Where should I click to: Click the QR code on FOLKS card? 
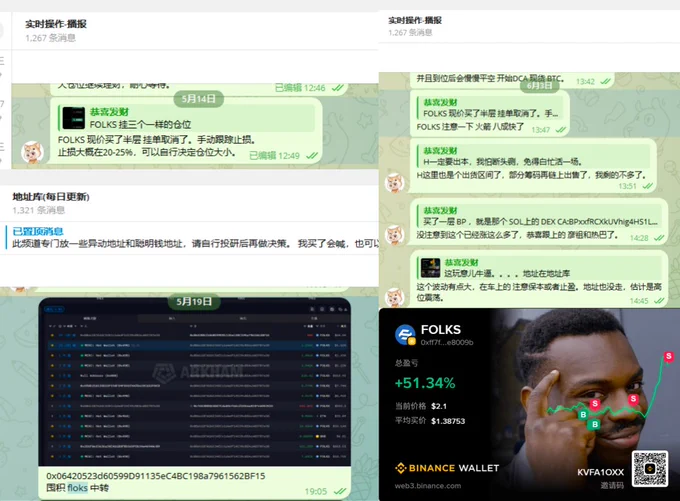tap(649, 469)
